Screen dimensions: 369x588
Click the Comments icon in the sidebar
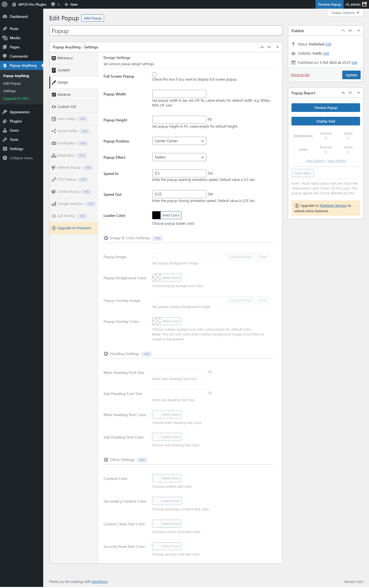pos(5,56)
